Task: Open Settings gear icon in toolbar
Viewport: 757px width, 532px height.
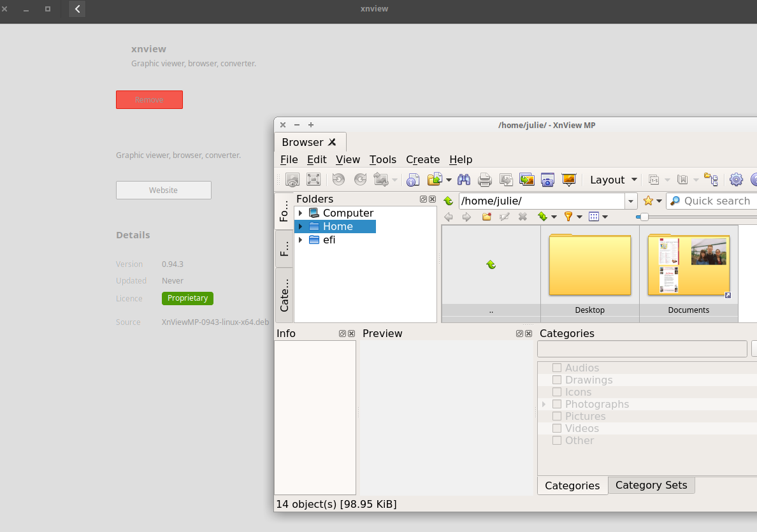Action: click(736, 180)
